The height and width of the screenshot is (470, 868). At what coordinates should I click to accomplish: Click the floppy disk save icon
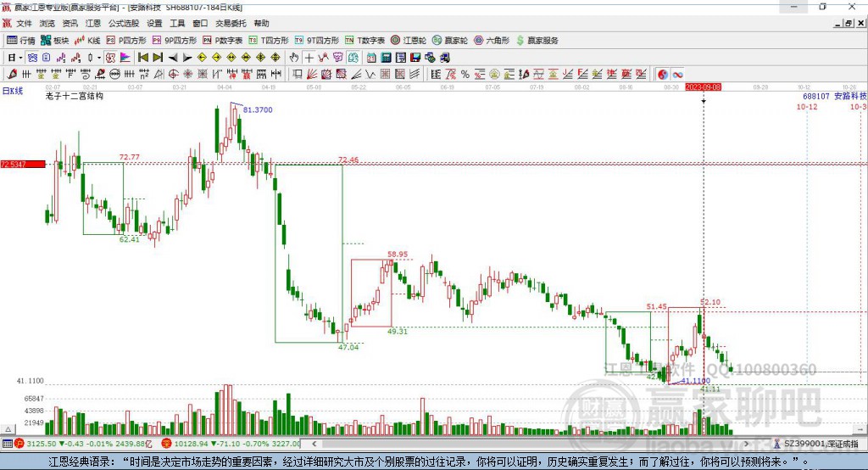pos(415,58)
